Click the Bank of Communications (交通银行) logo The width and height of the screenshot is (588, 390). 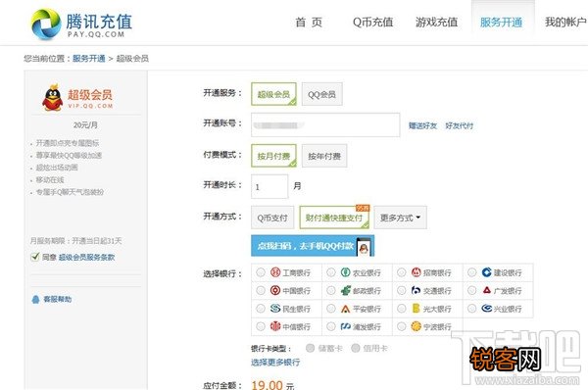(x=416, y=290)
